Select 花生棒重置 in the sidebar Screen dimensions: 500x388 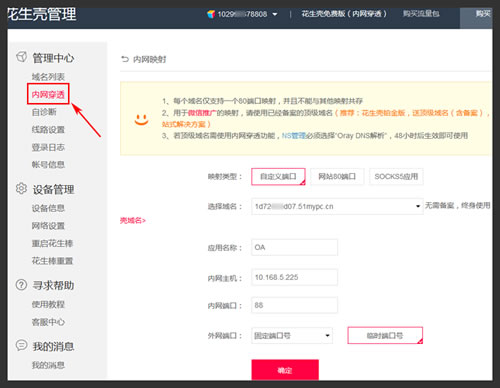[52, 261]
